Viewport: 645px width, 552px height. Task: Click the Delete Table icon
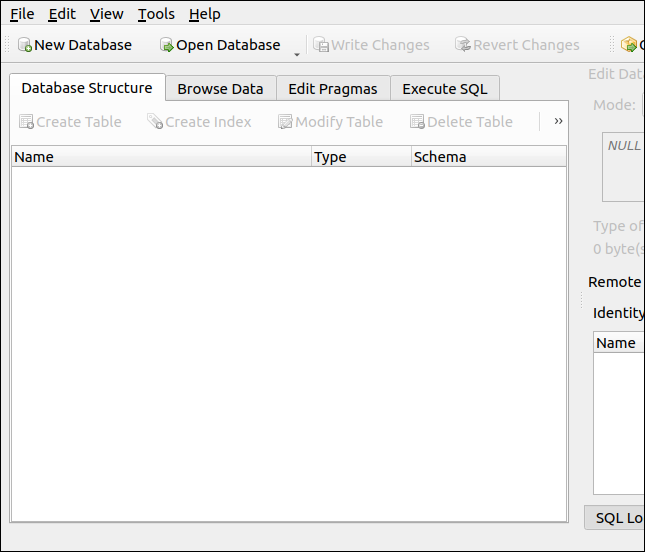pyautogui.click(x=417, y=122)
